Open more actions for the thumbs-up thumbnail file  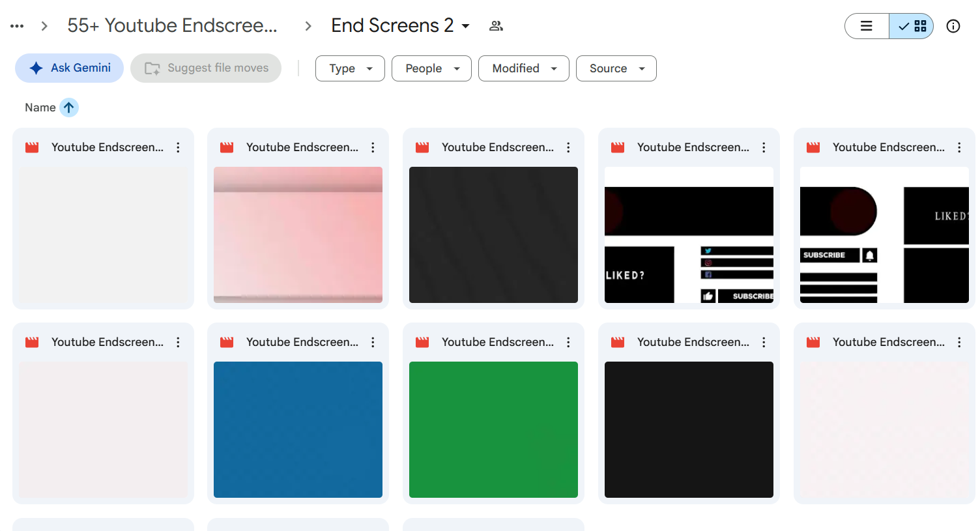point(764,147)
